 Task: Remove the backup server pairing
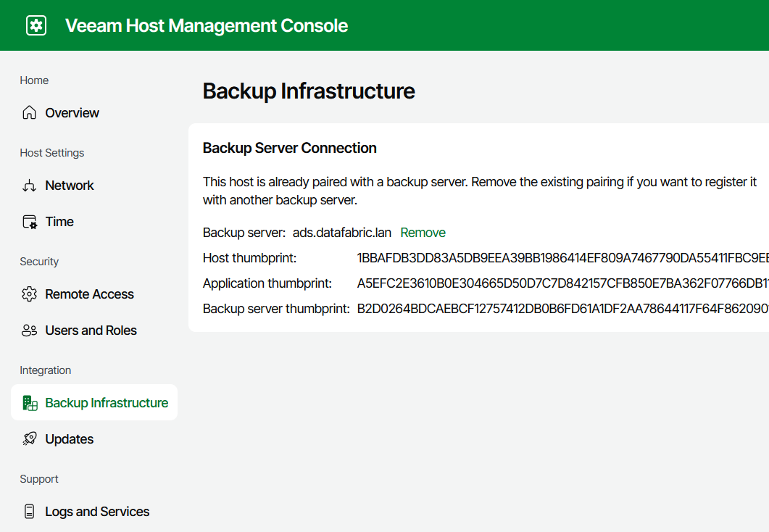423,233
